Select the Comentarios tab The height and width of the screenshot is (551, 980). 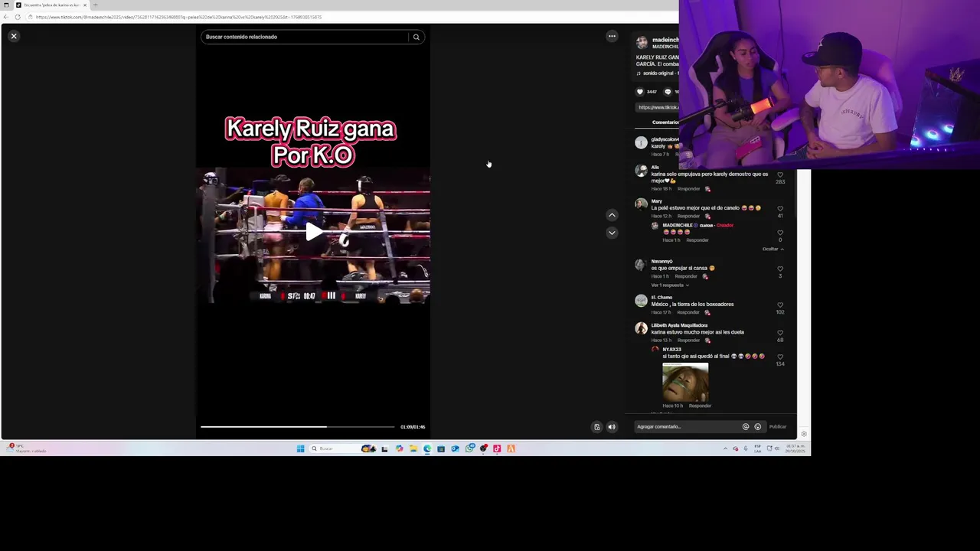[x=665, y=122]
